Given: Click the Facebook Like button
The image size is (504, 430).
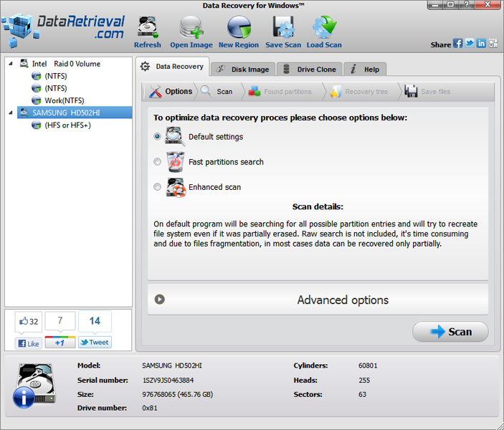Looking at the screenshot, I should click(29, 343).
